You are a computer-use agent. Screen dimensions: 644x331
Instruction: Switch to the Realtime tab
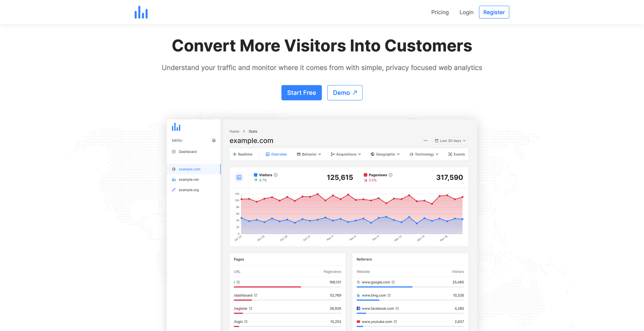pos(243,154)
